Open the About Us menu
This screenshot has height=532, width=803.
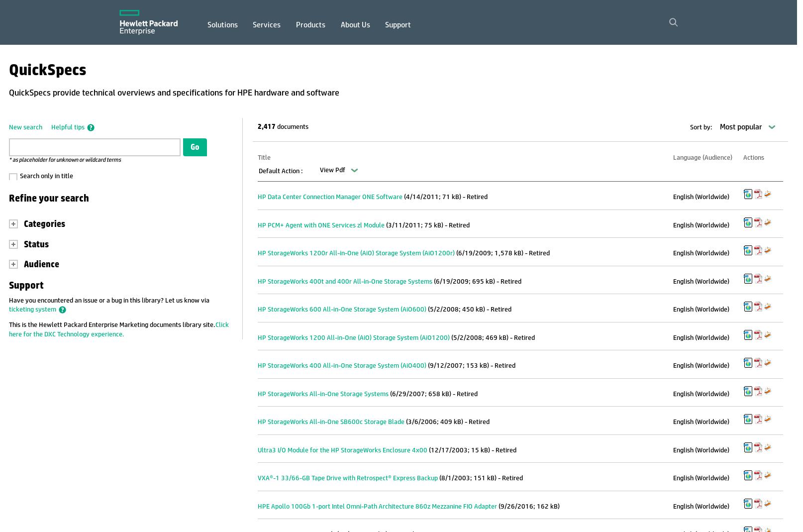[355, 25]
